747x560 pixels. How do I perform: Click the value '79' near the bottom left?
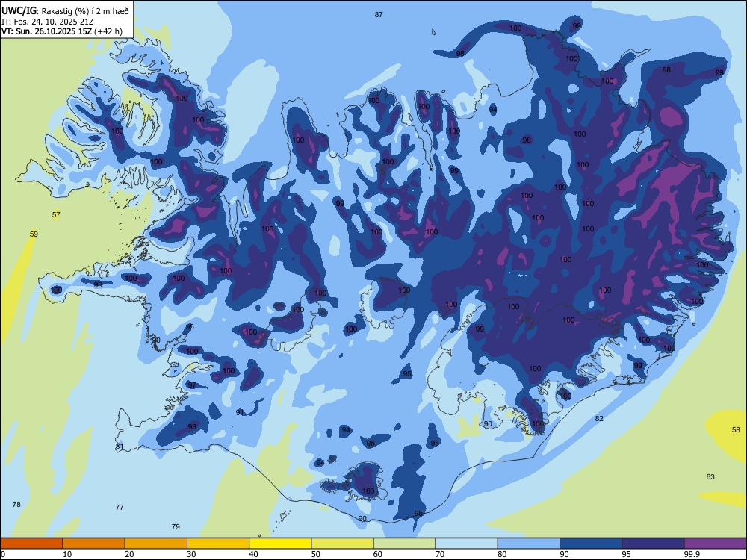click(x=176, y=526)
